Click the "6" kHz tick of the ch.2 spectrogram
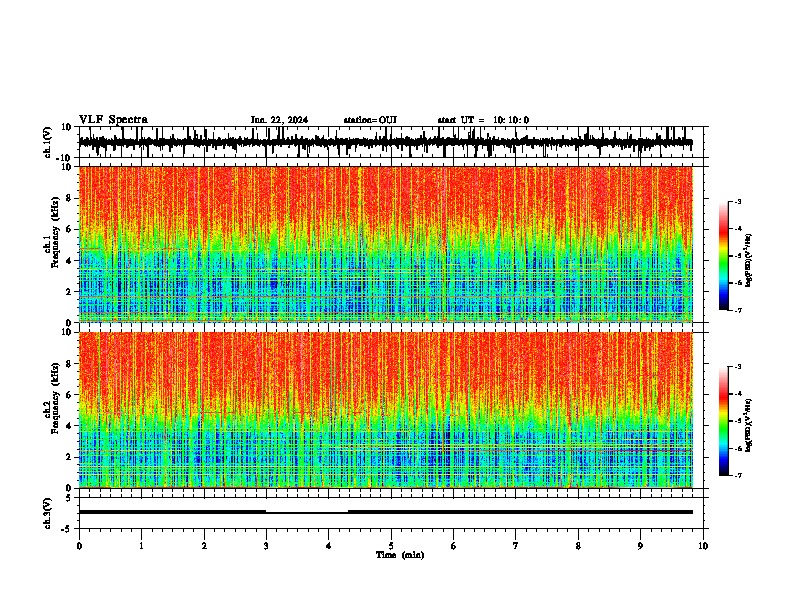 (x=70, y=395)
